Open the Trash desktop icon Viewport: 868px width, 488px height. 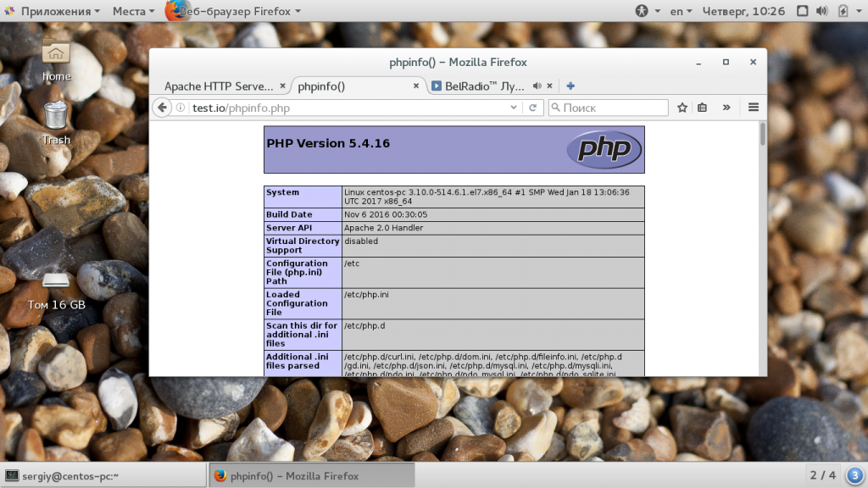pyautogui.click(x=56, y=124)
